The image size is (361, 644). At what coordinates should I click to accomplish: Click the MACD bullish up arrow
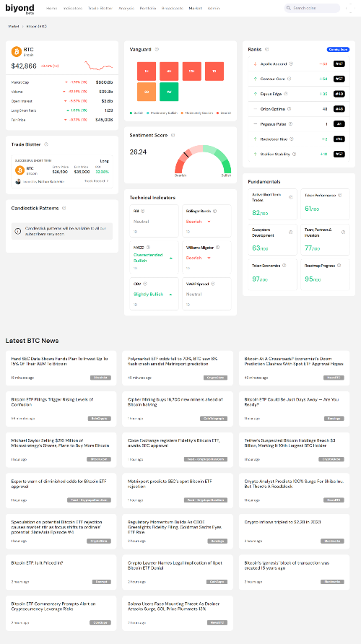pos(171,258)
